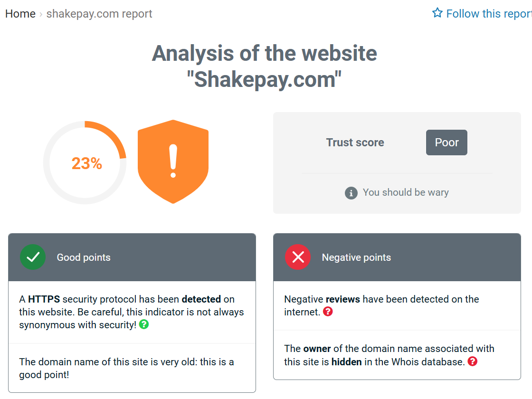Open the help icon after the HTTPS detected text

click(x=143, y=324)
